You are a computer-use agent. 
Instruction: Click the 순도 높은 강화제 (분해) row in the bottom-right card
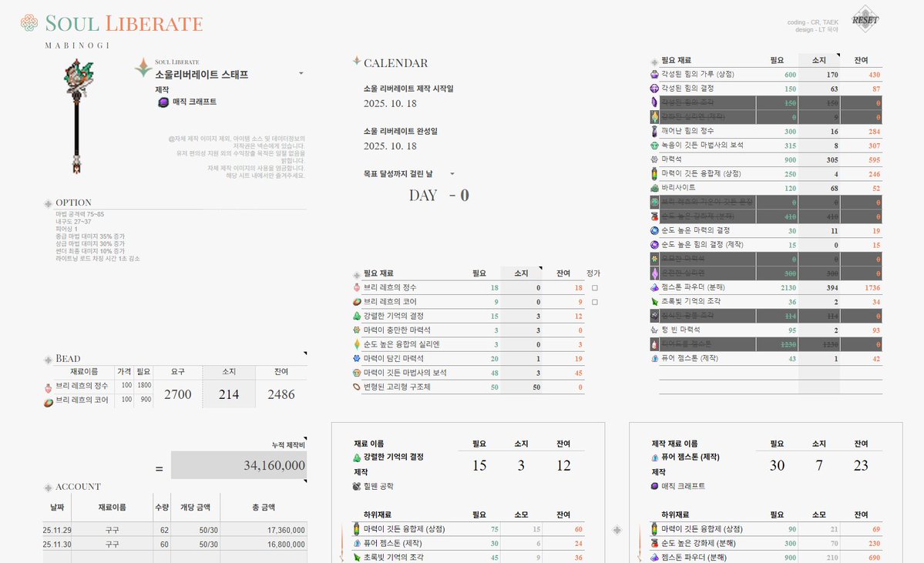click(766, 544)
